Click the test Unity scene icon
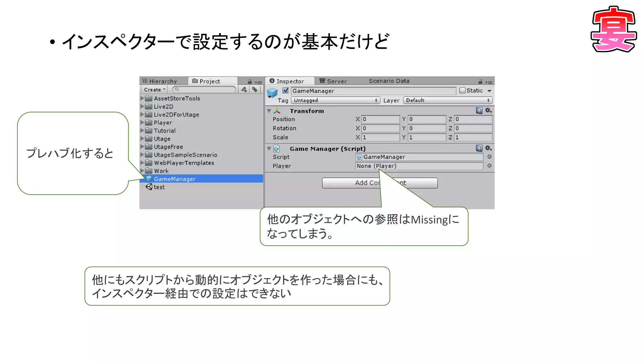 click(x=149, y=187)
